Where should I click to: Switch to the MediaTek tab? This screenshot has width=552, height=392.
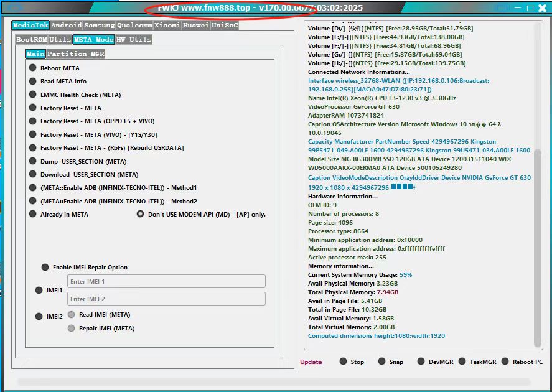click(30, 25)
